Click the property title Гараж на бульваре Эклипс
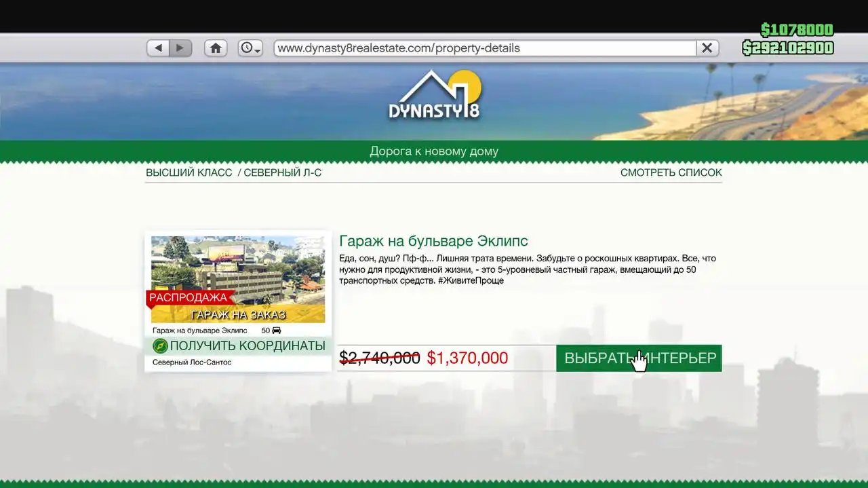 click(x=433, y=241)
